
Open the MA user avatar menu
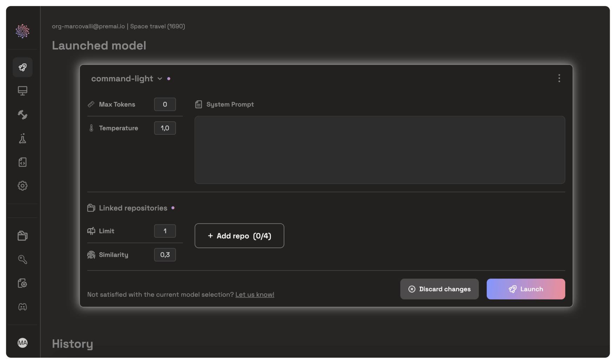[x=22, y=343]
